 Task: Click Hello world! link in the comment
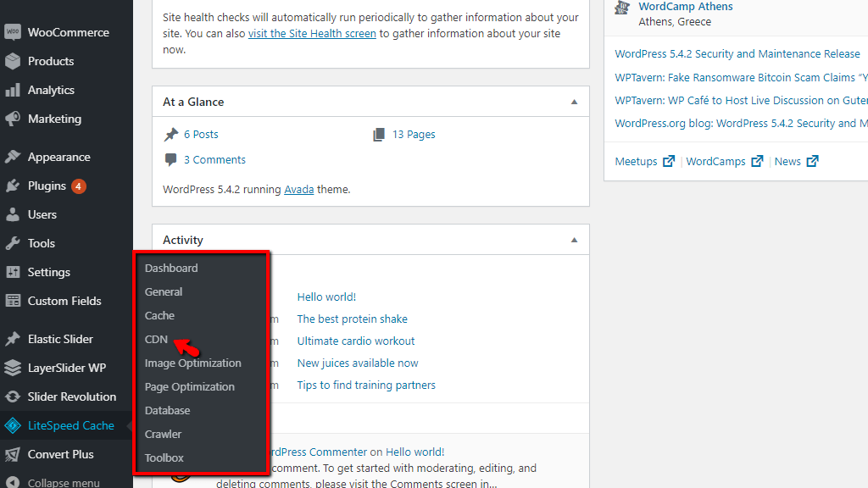point(415,452)
